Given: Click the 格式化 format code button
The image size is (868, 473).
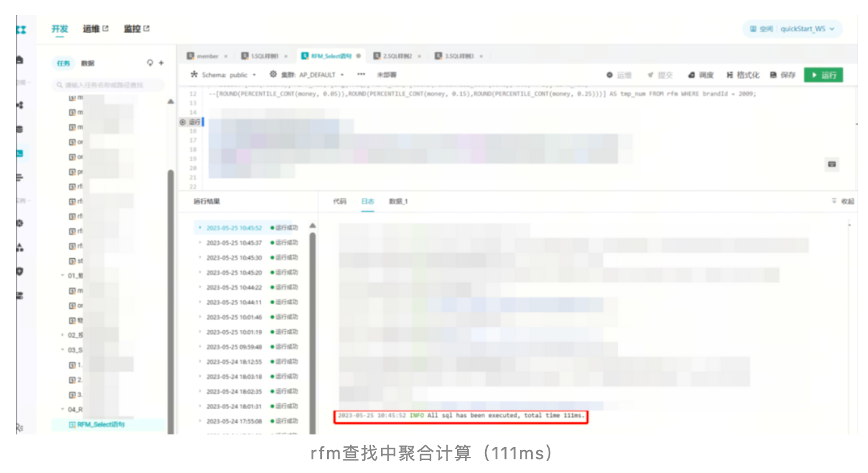Looking at the screenshot, I should (742, 75).
